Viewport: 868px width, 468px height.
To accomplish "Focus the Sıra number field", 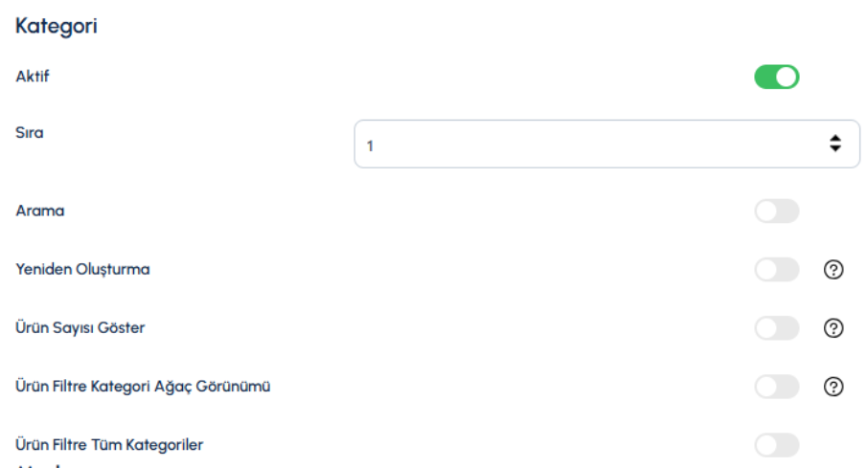I will [607, 144].
